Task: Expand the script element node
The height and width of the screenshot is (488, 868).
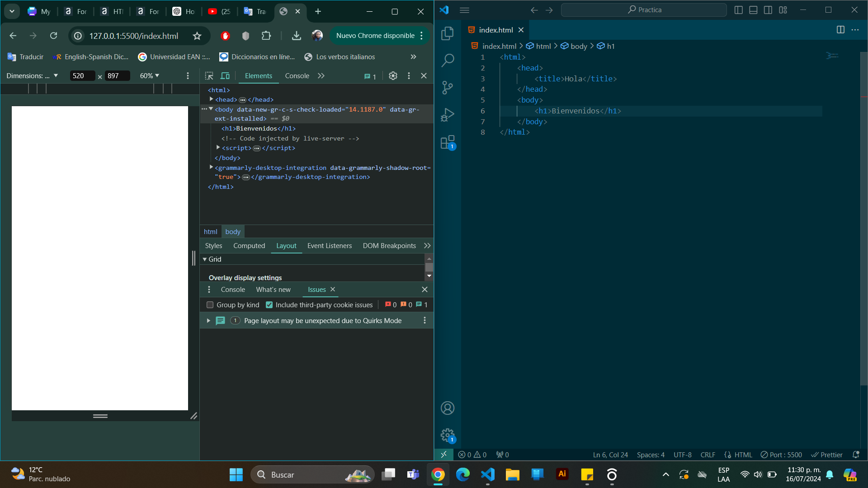Action: (218, 147)
